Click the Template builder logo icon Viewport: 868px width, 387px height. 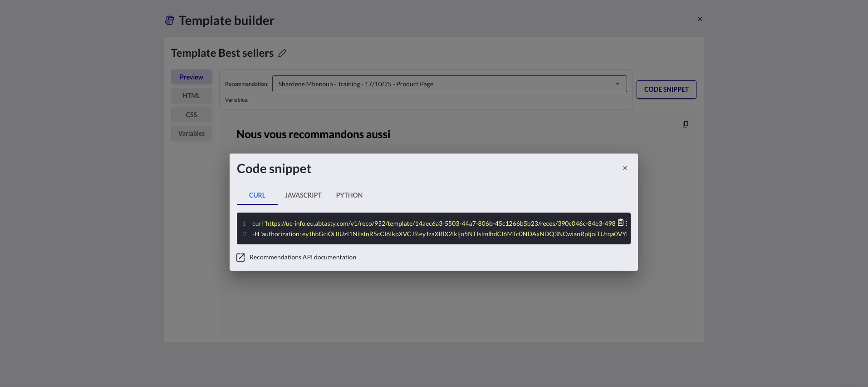(170, 20)
